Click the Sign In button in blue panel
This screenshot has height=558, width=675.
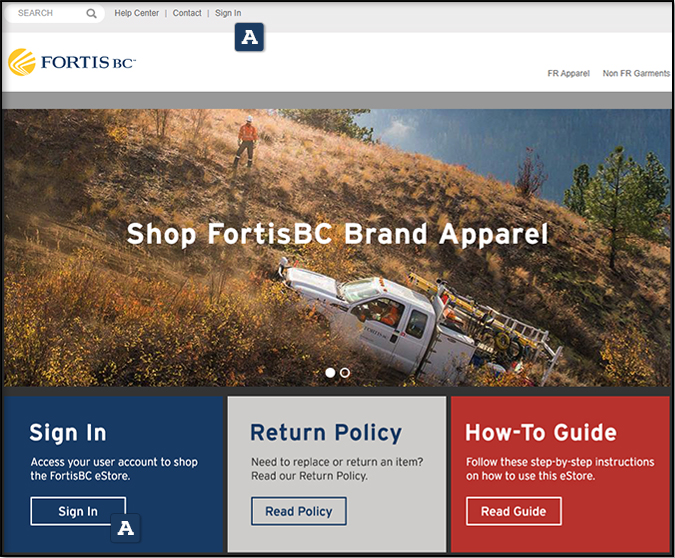78,511
